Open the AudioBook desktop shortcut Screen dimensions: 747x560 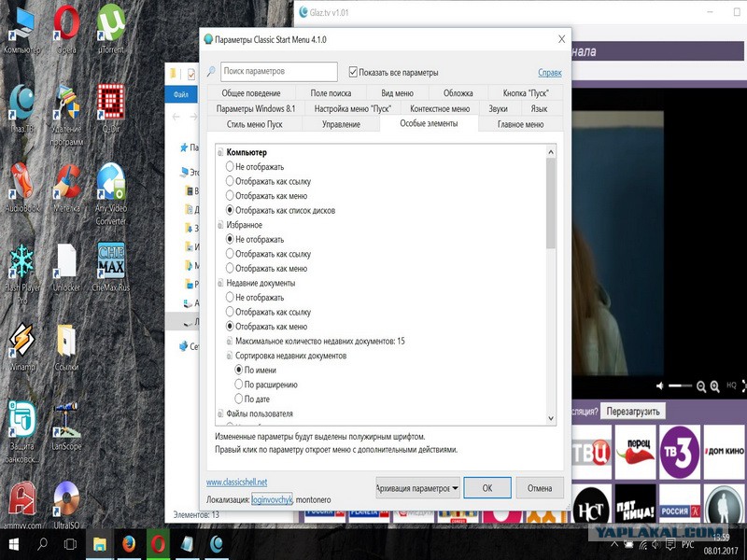coord(21,188)
